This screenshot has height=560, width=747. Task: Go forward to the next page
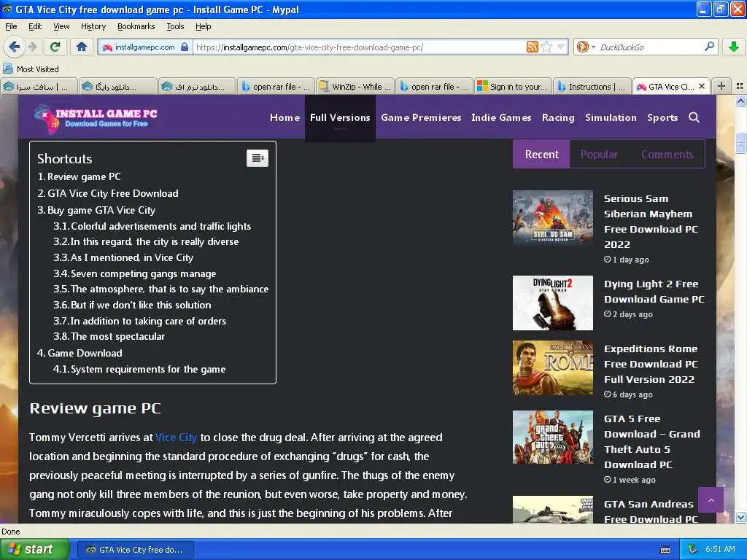[32, 47]
